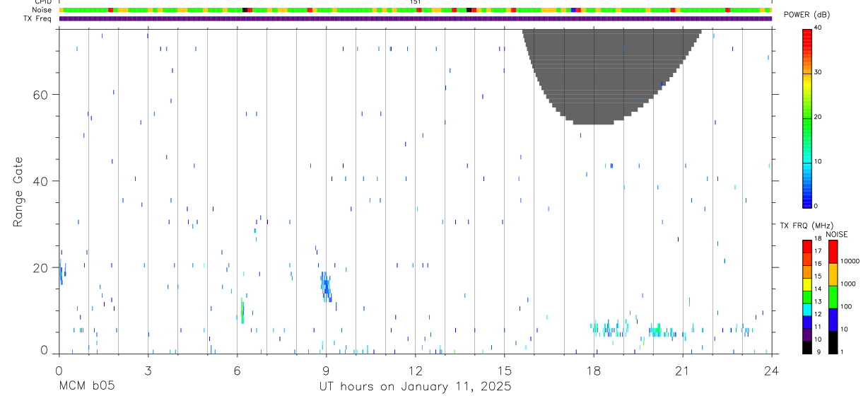Screen dimensions: 868x401
Task: Select the 'Noise' row label at top left
Action: tap(42, 10)
